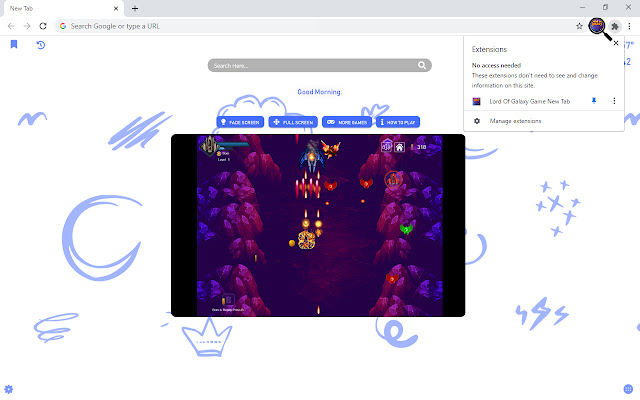
Task: Open the apps grid icon on the page
Action: coord(628,389)
